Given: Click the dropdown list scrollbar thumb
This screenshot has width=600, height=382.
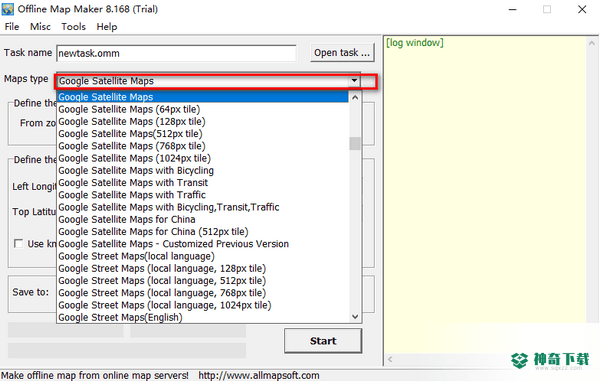Looking at the screenshot, I should (x=355, y=144).
